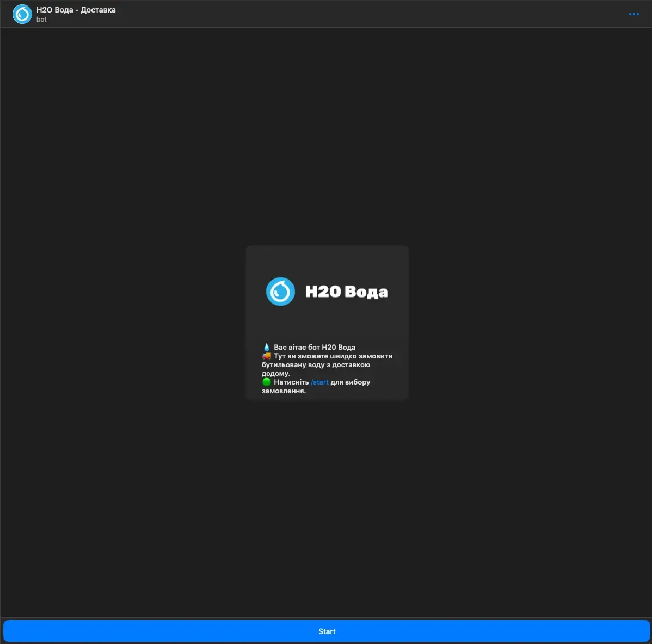Click the H2O Вода logo graphic on card
The width and height of the screenshot is (652, 644).
click(327, 291)
